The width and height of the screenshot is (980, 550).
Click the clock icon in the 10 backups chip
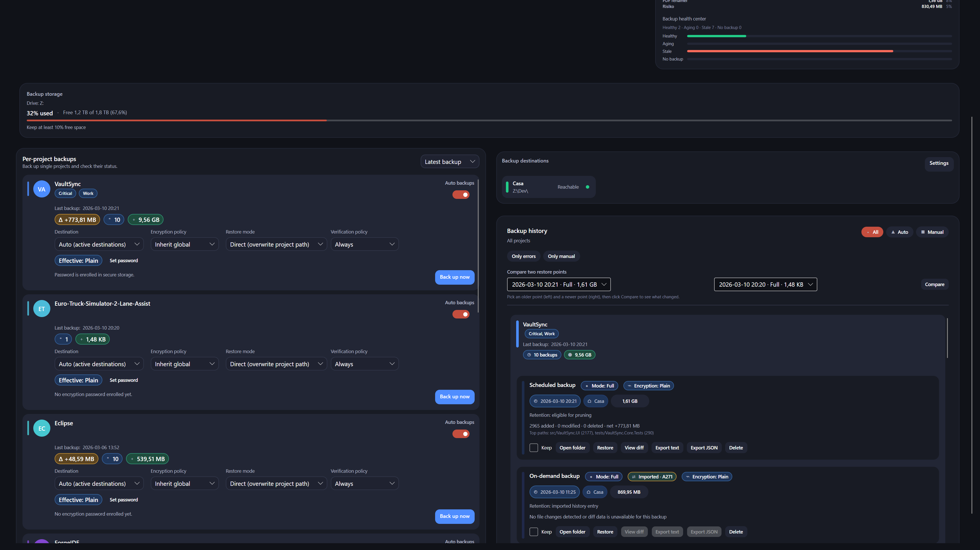(530, 355)
